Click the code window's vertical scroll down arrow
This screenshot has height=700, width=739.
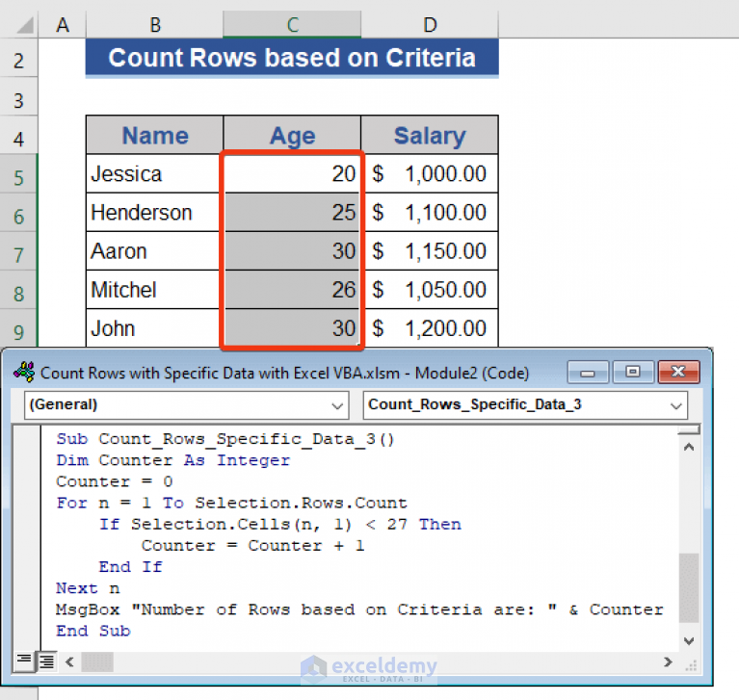click(x=689, y=640)
